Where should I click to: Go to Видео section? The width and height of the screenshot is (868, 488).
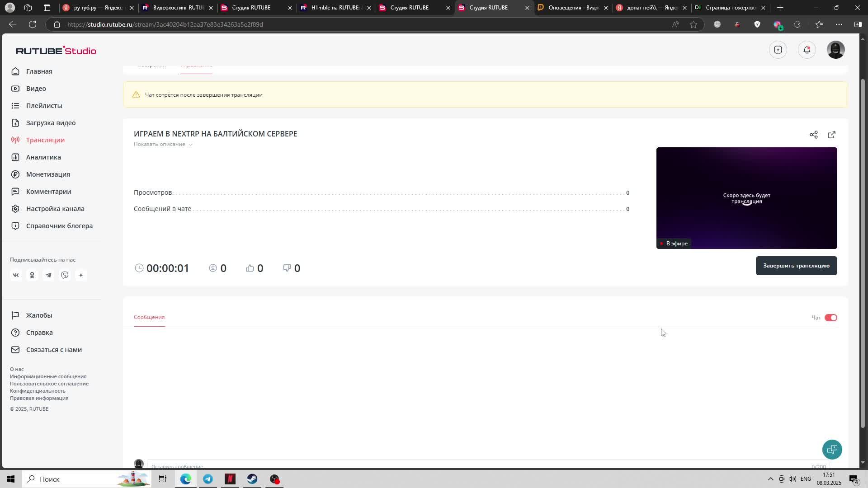click(x=36, y=89)
